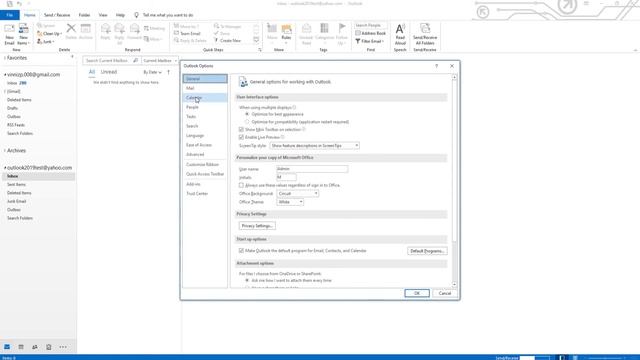Select Ask me how to attach radio
This screenshot has height=360, width=640.
pos(247,280)
